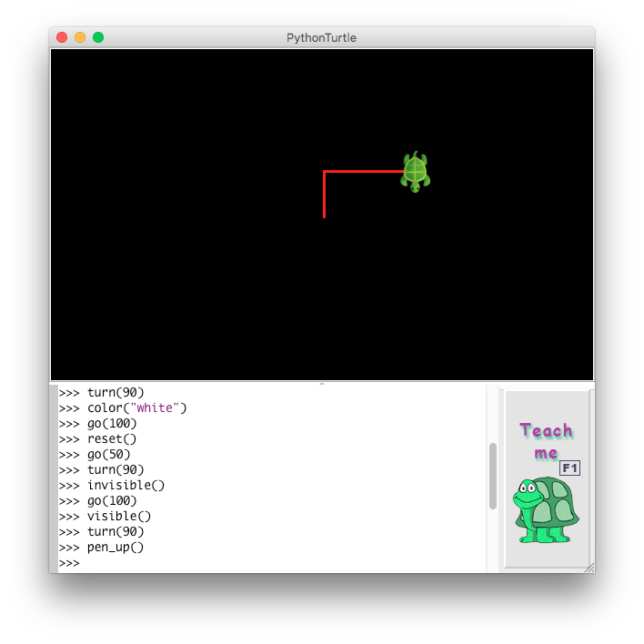Click the shell scrollbar thumb
The width and height of the screenshot is (644, 644).
click(493, 476)
